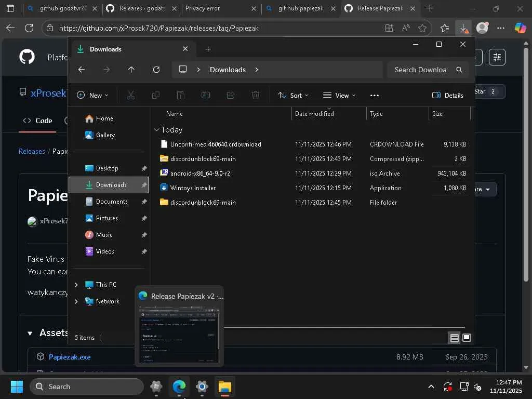
Task: Click the Edge page vertical scrollbar
Action: pos(526,165)
